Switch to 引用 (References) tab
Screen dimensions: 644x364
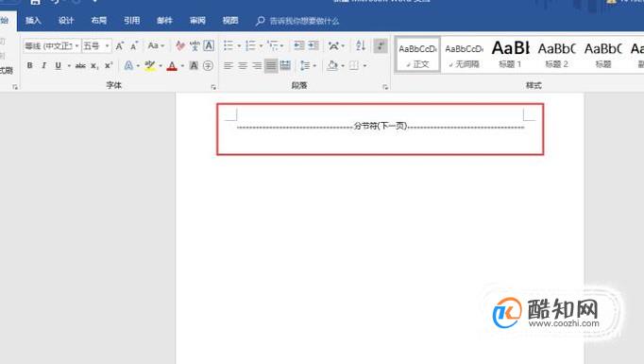[x=132, y=21]
